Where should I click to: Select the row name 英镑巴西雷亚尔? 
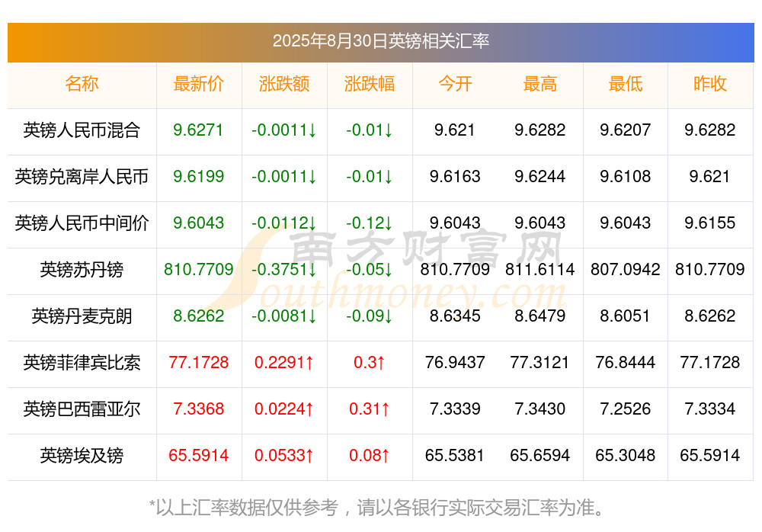click(82, 409)
